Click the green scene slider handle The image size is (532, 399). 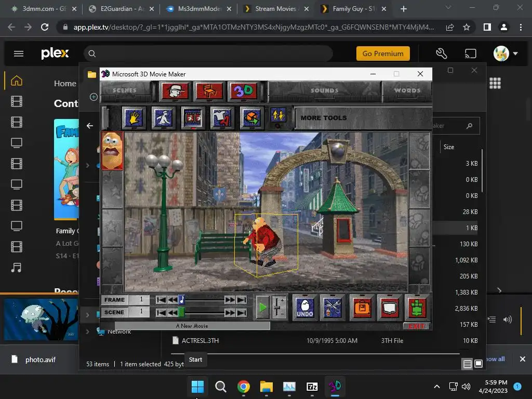pos(181,312)
